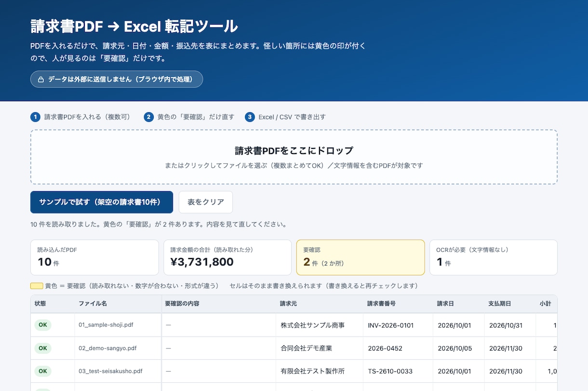Edit invoice number 2026-0452
Image resolution: width=588 pixels, height=391 pixels.
point(398,348)
